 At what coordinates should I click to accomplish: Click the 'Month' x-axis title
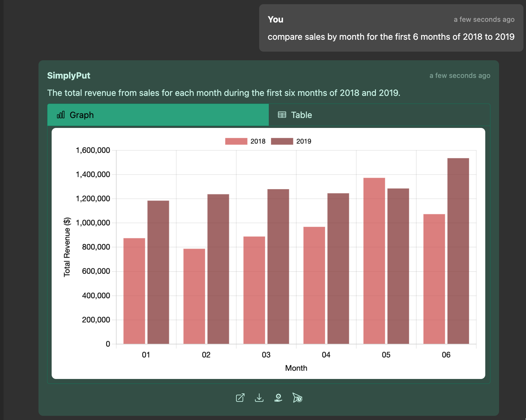tap(296, 368)
